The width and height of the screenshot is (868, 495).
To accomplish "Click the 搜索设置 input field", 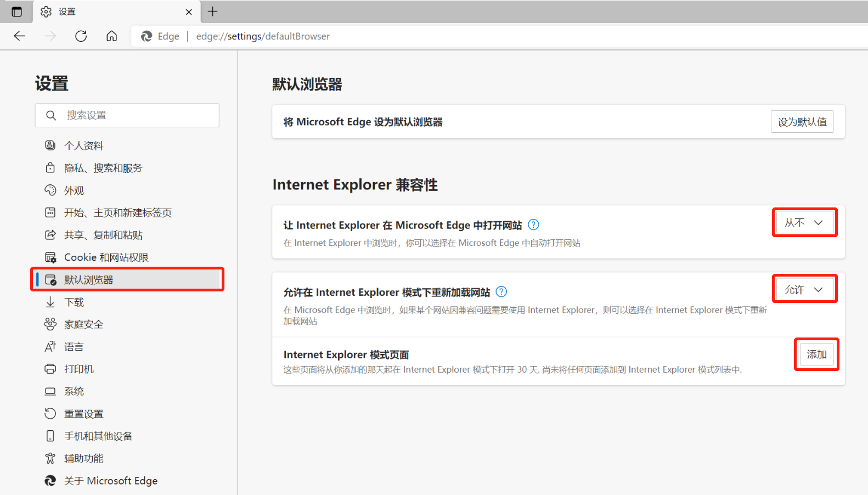I will [x=137, y=115].
